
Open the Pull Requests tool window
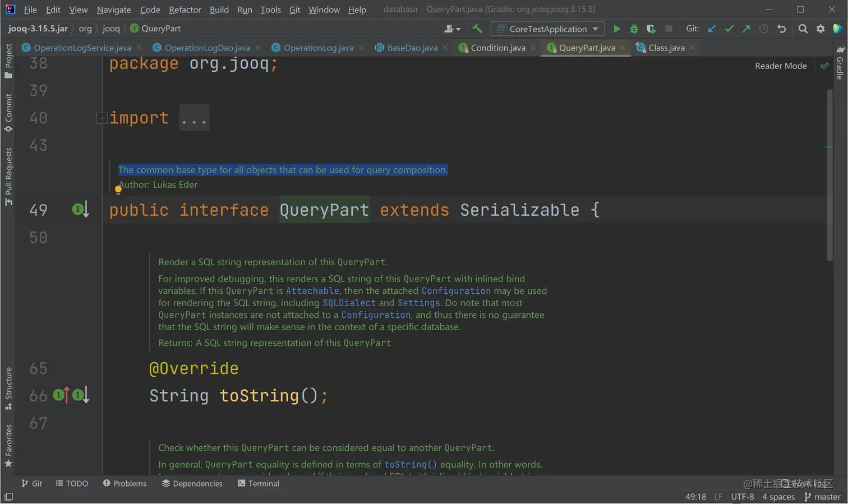click(8, 177)
